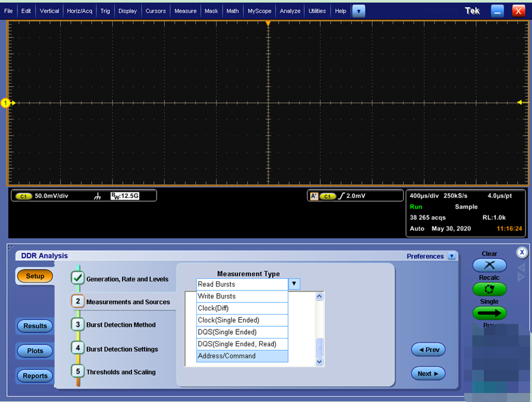Viewport: 532px width, 402px height.
Task: Click the list scrollbar up arrow
Action: [x=320, y=297]
